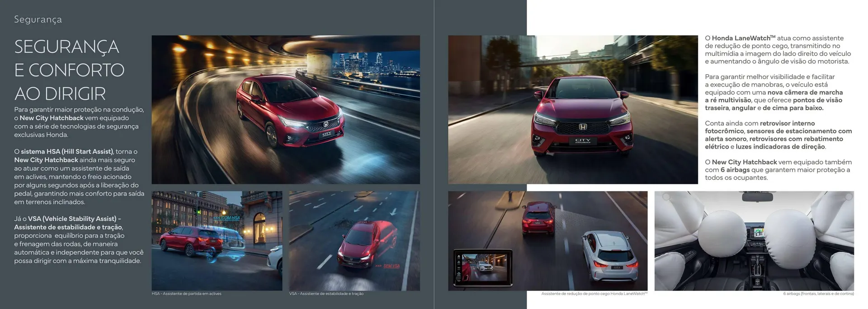Click the 'Segurança' section label

pos(38,19)
